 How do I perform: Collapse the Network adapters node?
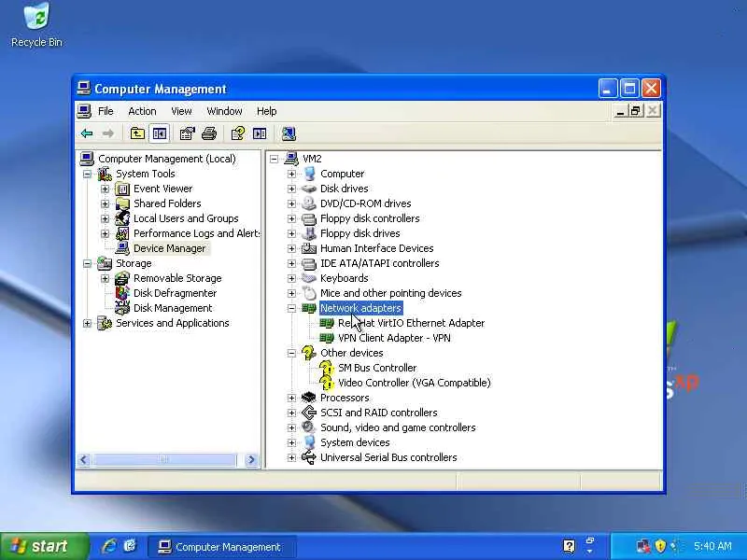291,309
